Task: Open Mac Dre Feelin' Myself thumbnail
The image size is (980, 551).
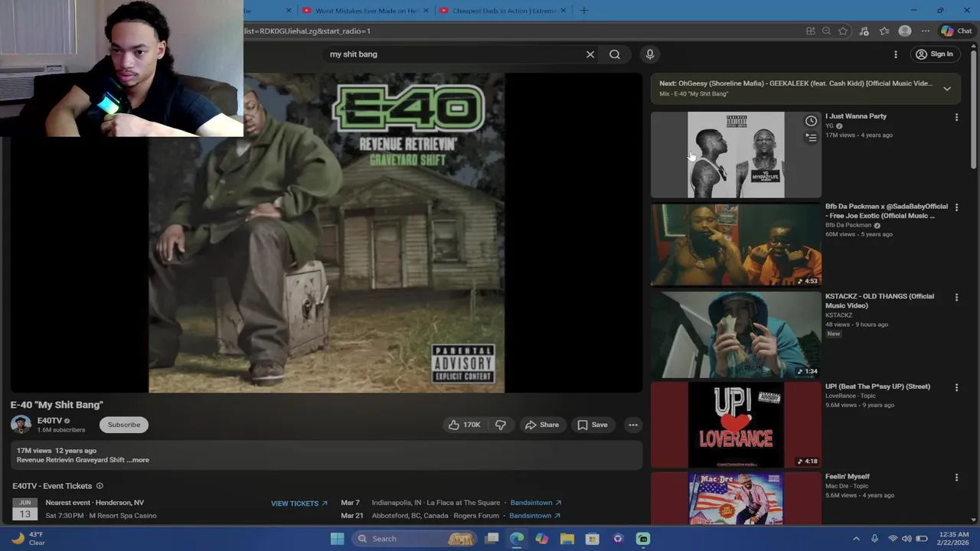Action: click(x=736, y=498)
